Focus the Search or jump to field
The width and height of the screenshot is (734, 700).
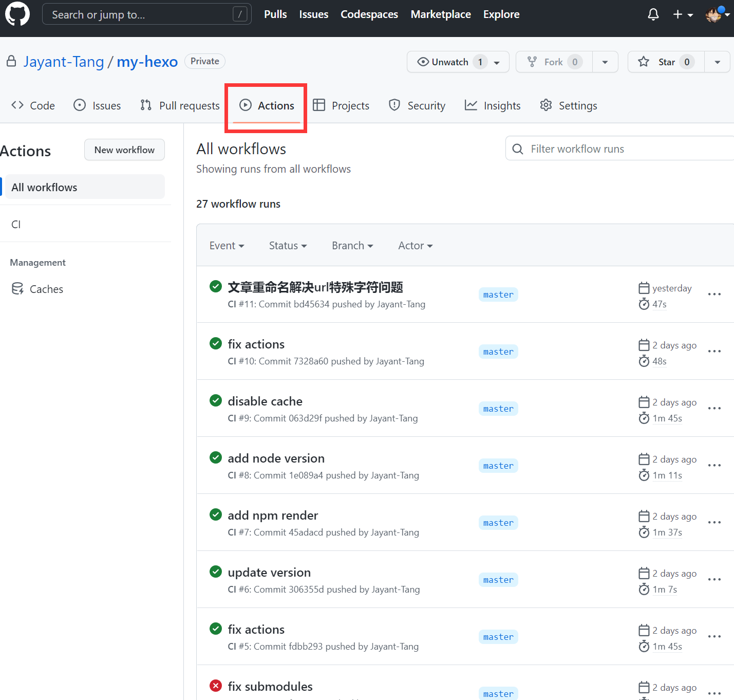click(x=147, y=14)
